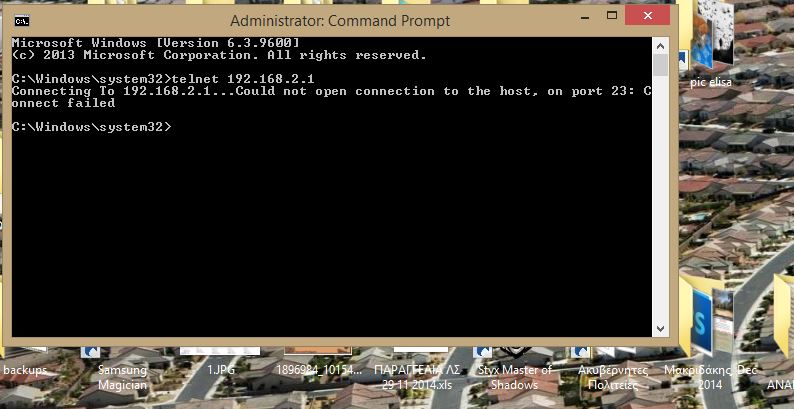Maximize the Command Prompt window

(612, 16)
